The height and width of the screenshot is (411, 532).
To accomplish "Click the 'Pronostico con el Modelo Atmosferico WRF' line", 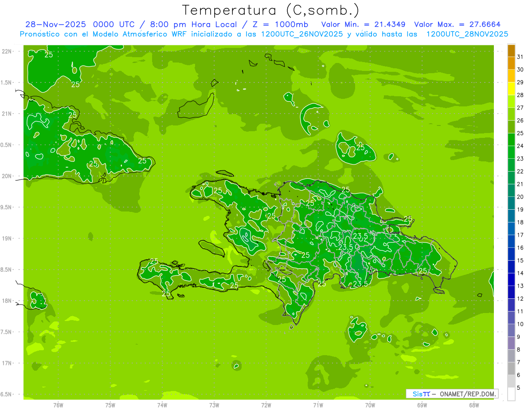I will [264, 34].
